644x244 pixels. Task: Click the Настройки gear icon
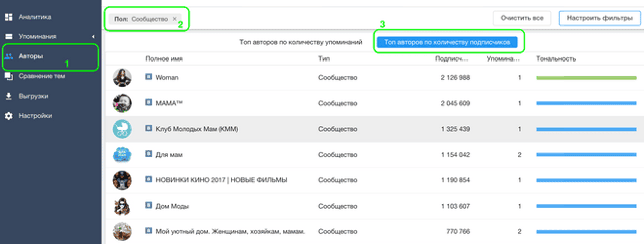(8, 115)
